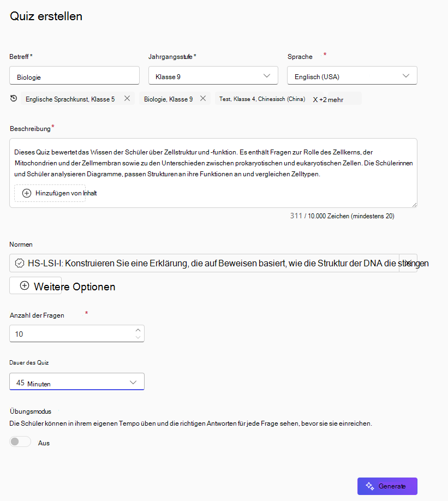The width and height of the screenshot is (448, 501).
Task: Open the Sprache dropdown showing Englisch (USA)
Action: coord(352,75)
